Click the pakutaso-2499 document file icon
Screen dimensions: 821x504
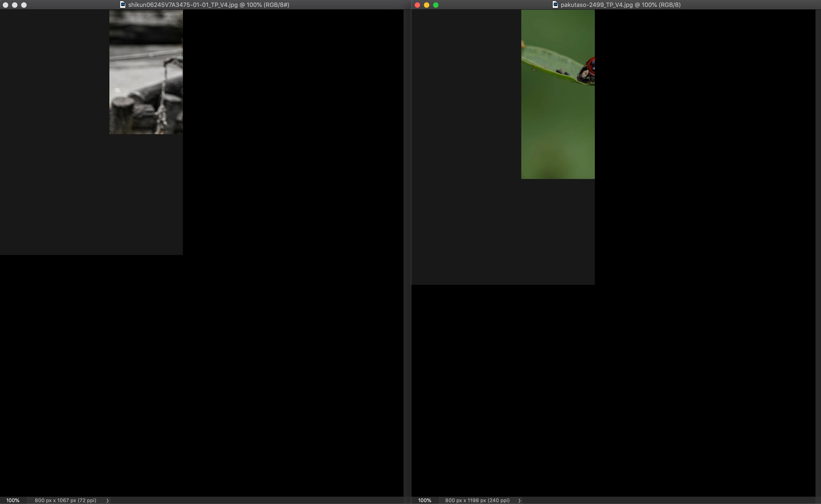(x=555, y=5)
